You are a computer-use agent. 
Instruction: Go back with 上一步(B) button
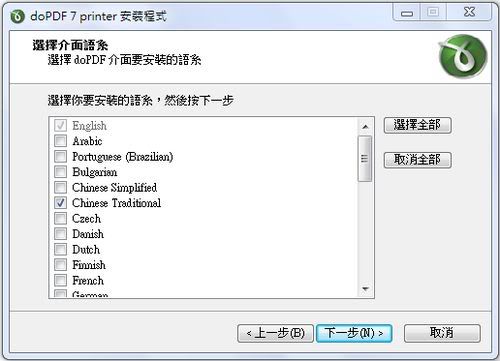coord(275,333)
